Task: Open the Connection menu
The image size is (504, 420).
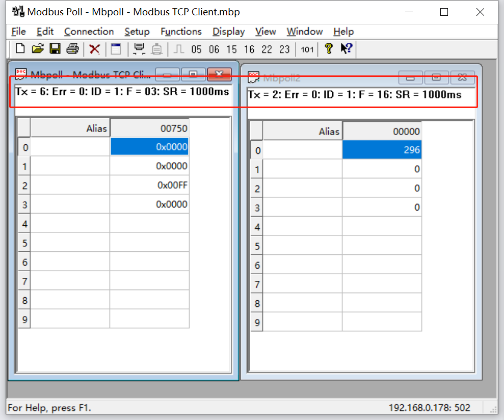Action: coord(89,32)
